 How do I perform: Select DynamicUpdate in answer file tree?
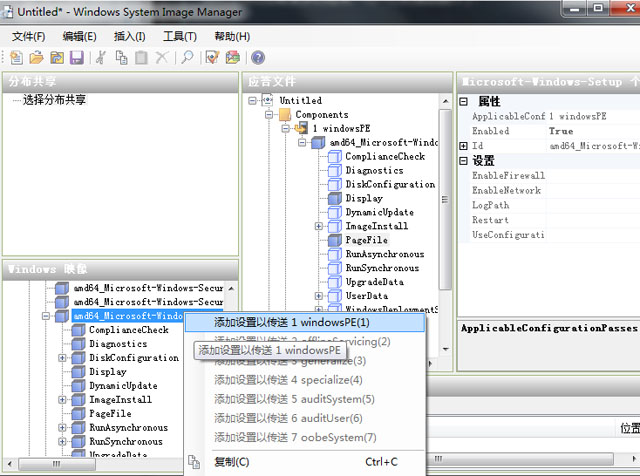click(x=380, y=212)
